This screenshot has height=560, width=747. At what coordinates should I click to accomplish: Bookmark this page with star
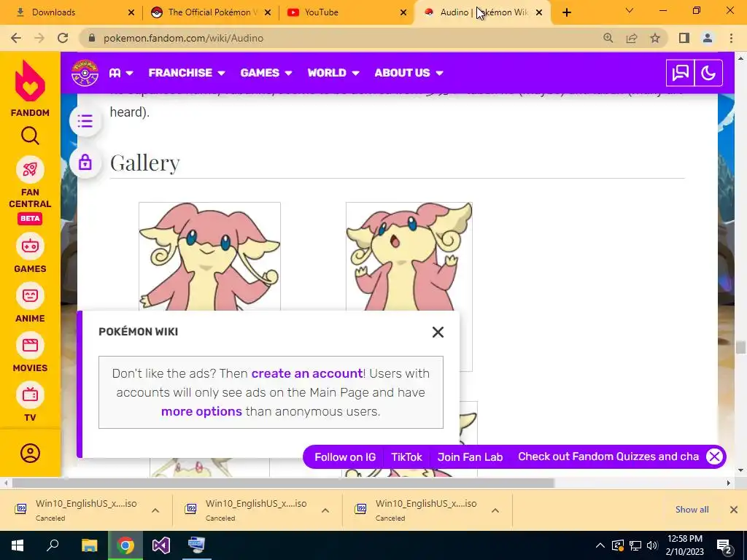point(655,38)
